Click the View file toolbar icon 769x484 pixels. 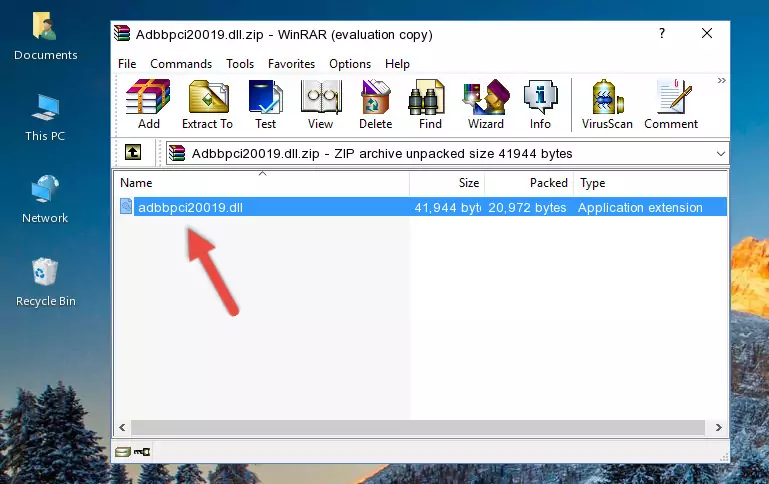click(321, 104)
